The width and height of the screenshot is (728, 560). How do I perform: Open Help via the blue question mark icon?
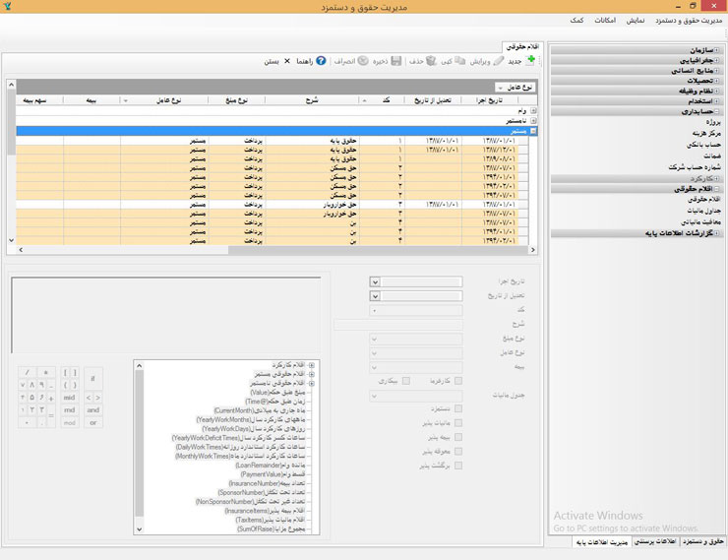(x=321, y=61)
